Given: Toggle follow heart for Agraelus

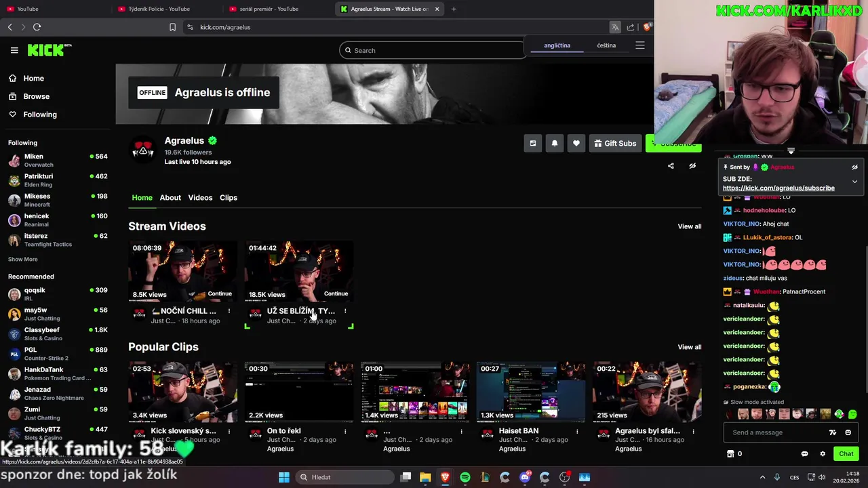Looking at the screenshot, I should click(x=576, y=144).
